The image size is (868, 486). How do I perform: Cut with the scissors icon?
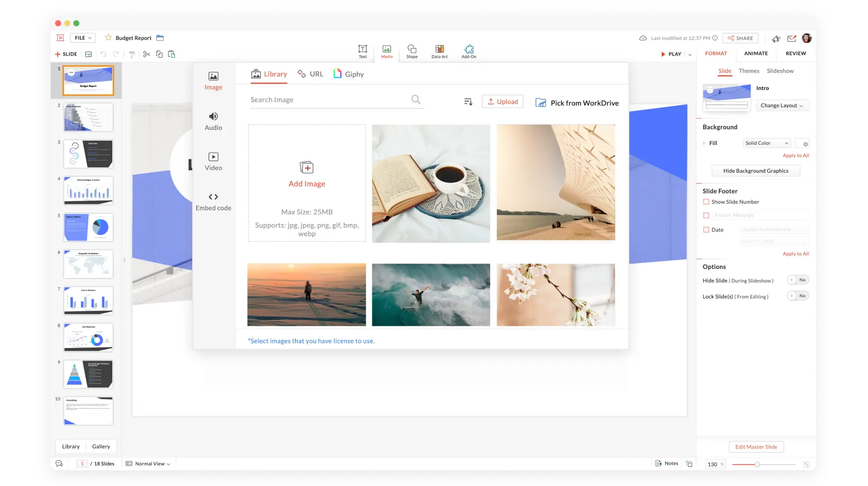[x=147, y=54]
